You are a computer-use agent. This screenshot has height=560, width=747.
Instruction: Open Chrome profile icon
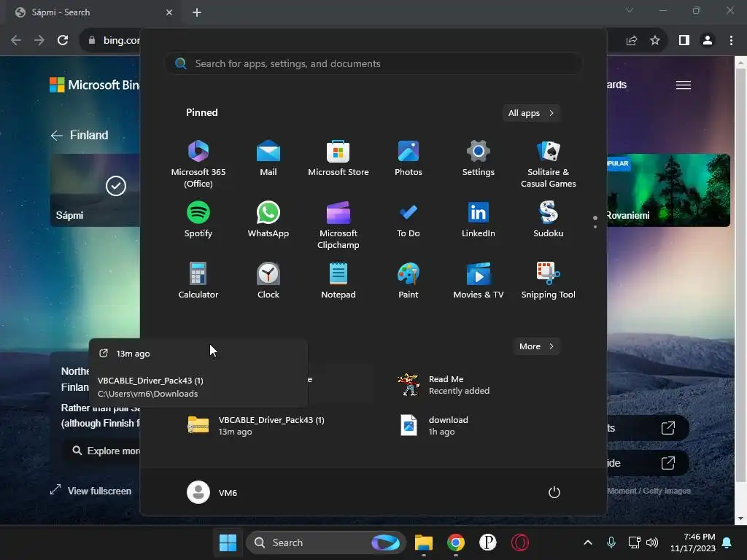[708, 41]
